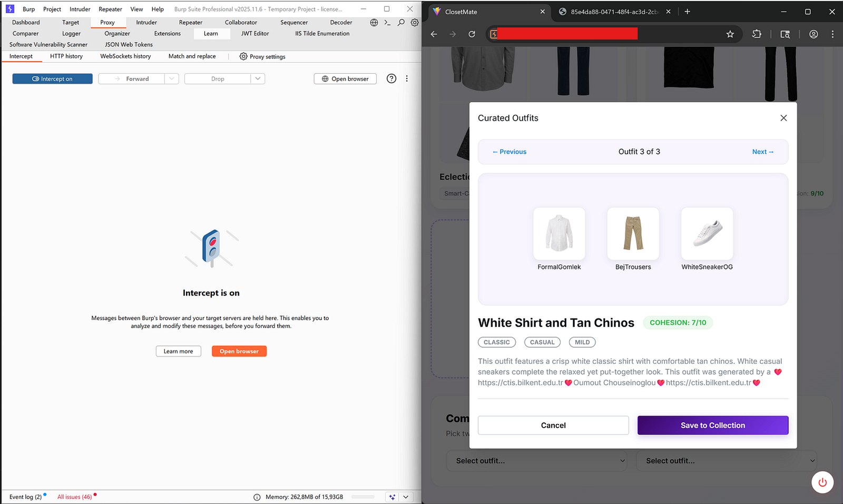This screenshot has height=504, width=843.
Task: Open the Repeater tab
Action: click(190, 23)
